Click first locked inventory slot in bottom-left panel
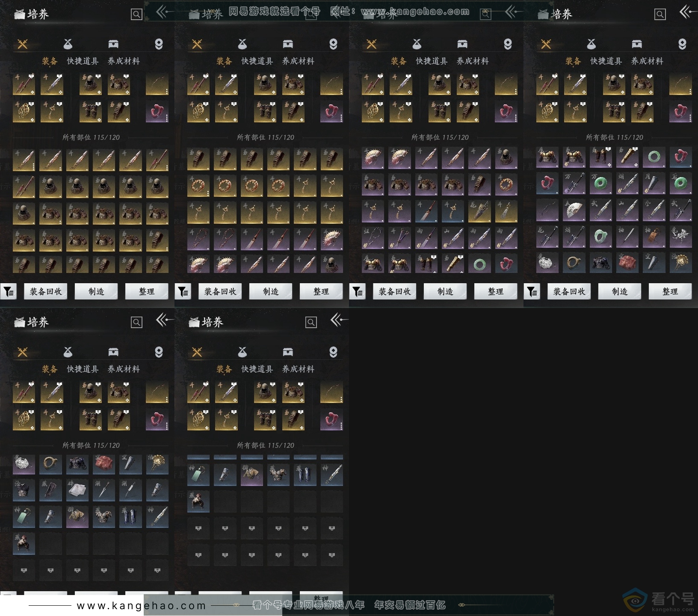This screenshot has height=616, width=698. [x=24, y=570]
